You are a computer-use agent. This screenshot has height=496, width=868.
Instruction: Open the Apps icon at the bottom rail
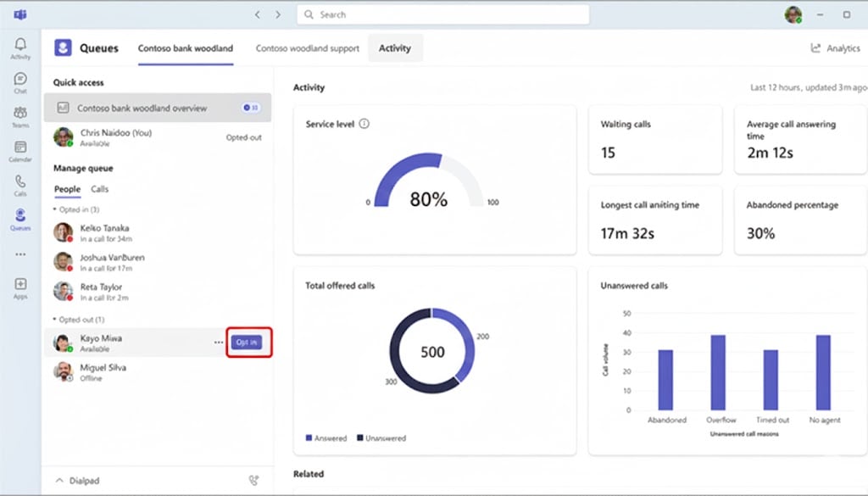(20, 286)
